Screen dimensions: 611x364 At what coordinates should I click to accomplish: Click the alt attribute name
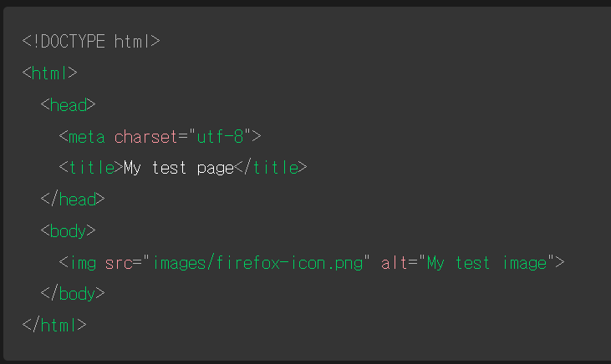394,263
